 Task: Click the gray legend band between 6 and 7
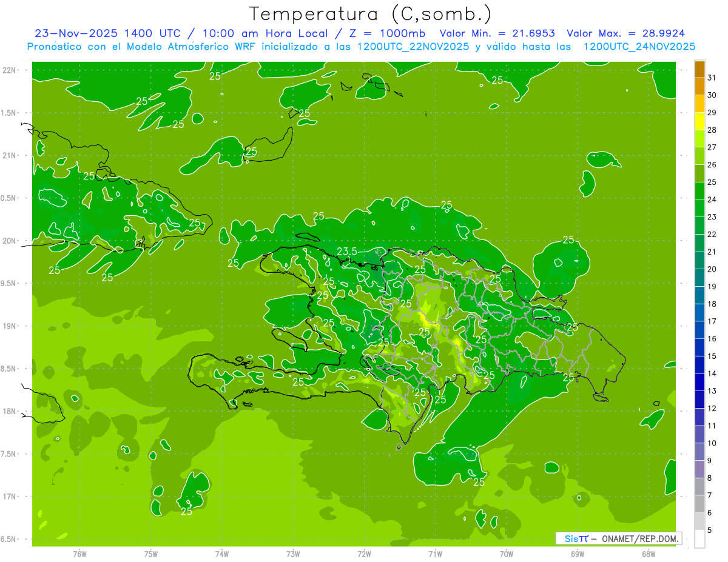click(699, 504)
